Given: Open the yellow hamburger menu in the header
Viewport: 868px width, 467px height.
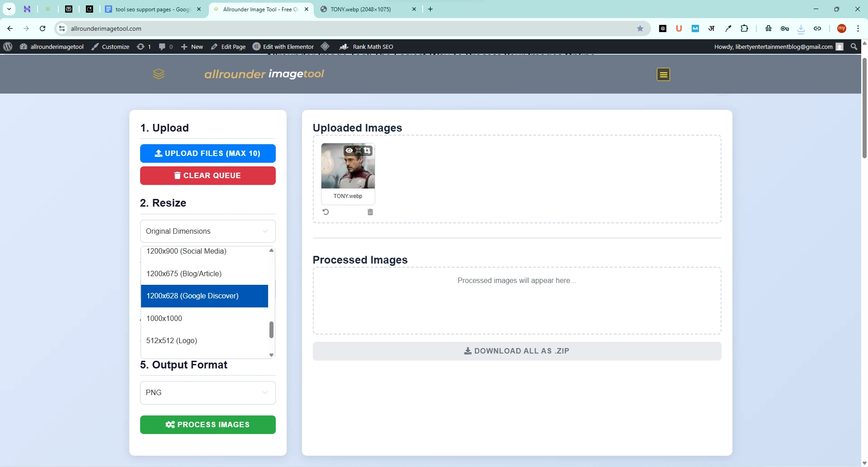Looking at the screenshot, I should [x=663, y=75].
